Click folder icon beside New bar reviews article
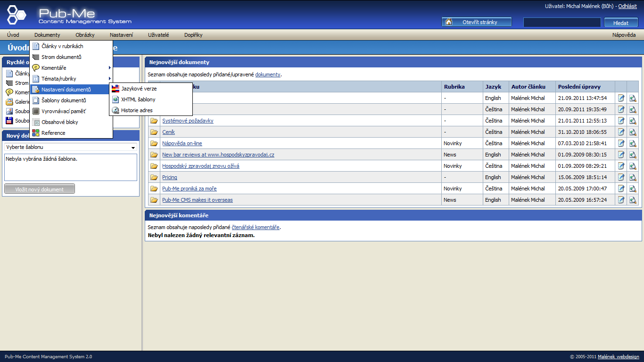The image size is (644, 362). (x=154, y=155)
